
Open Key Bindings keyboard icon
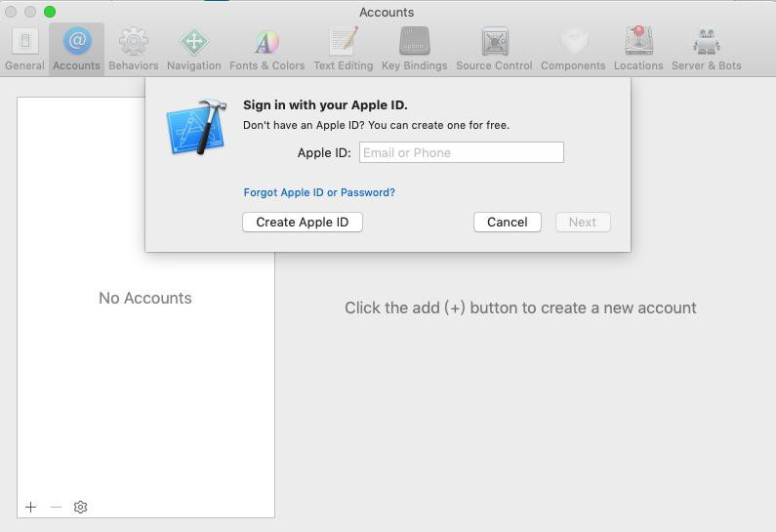point(414,41)
